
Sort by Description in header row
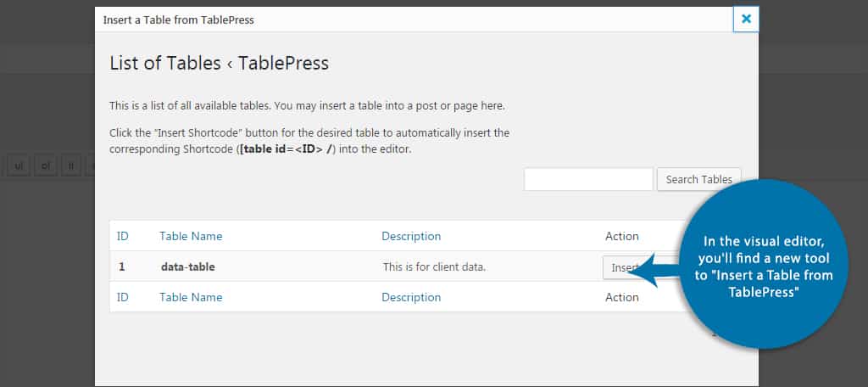point(411,236)
